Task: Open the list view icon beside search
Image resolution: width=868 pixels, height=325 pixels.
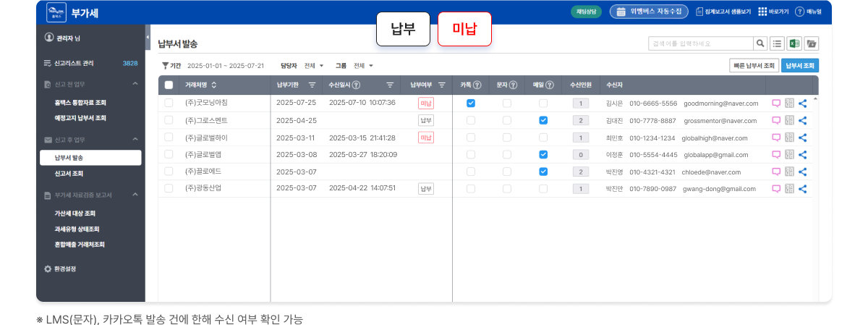Action: [778, 43]
